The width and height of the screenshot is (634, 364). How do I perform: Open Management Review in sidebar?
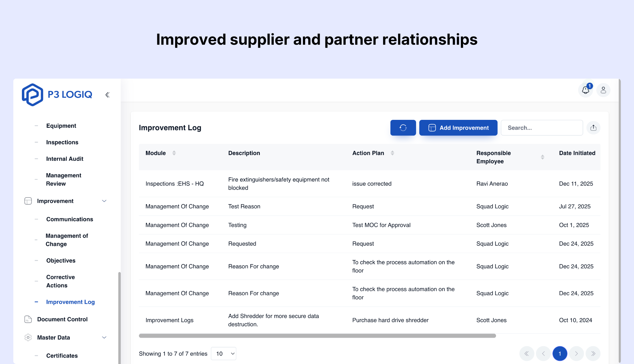(64, 179)
